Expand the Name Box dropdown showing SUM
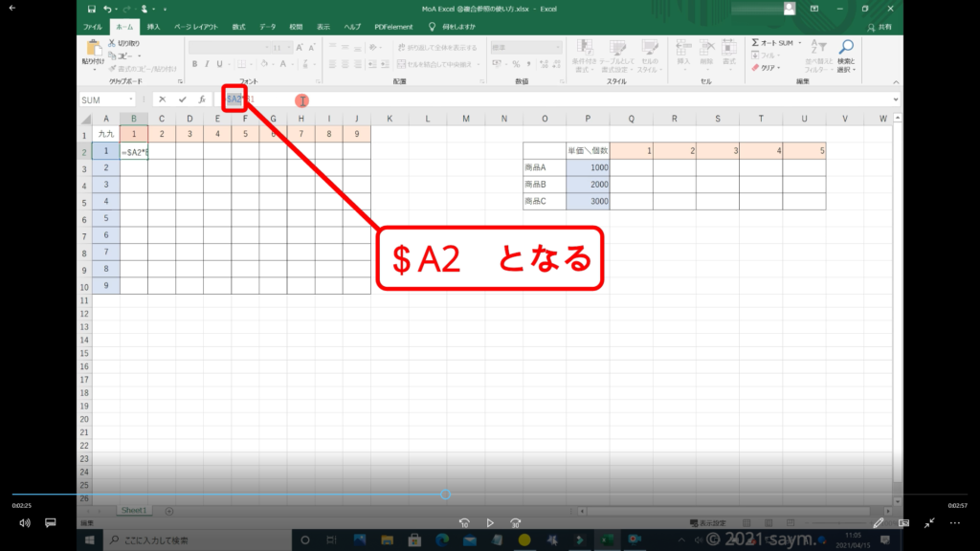This screenshot has height=551, width=980. (130, 99)
